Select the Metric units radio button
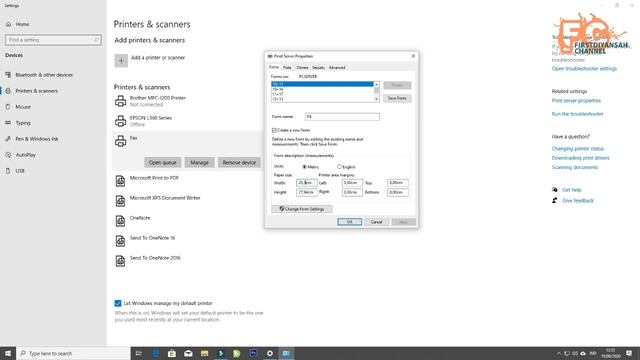The height and width of the screenshot is (360, 640). click(304, 167)
